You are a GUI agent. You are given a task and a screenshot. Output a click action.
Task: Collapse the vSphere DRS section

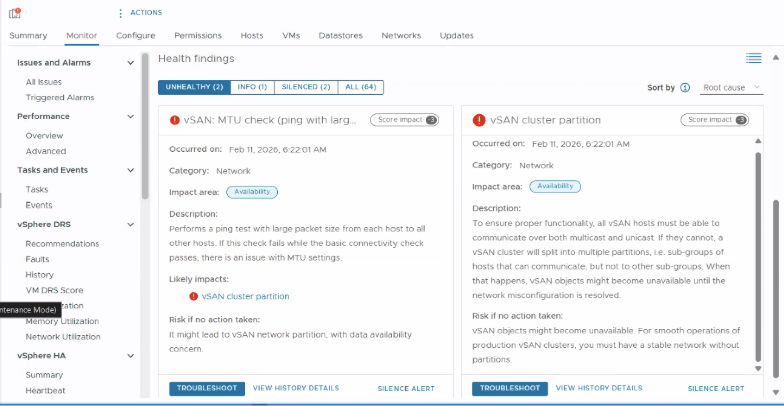[x=130, y=225]
